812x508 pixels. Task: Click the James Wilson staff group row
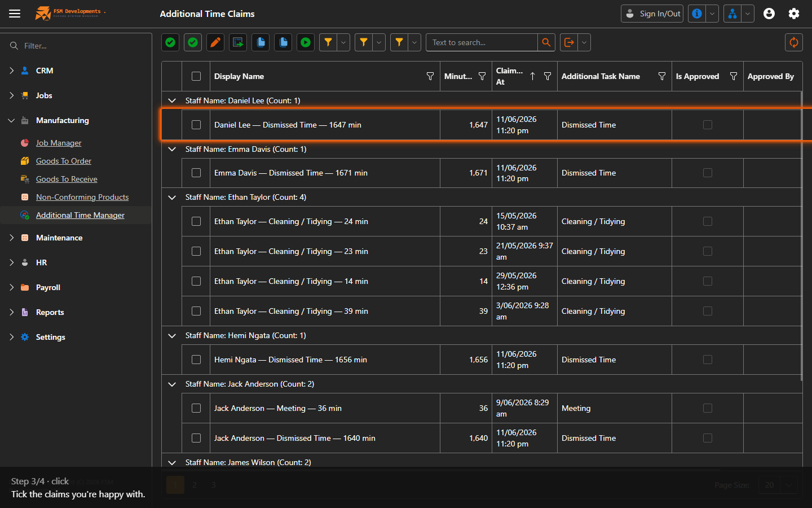coord(482,462)
